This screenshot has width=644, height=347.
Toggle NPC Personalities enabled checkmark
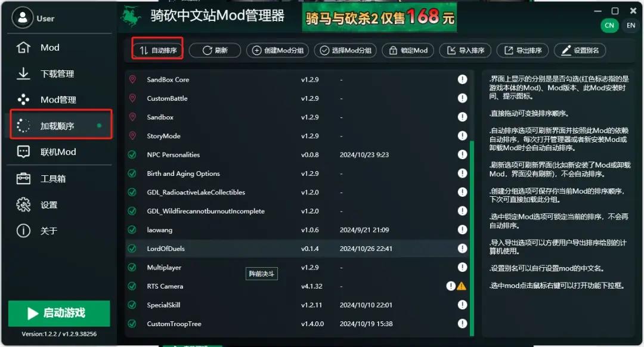[x=132, y=155]
